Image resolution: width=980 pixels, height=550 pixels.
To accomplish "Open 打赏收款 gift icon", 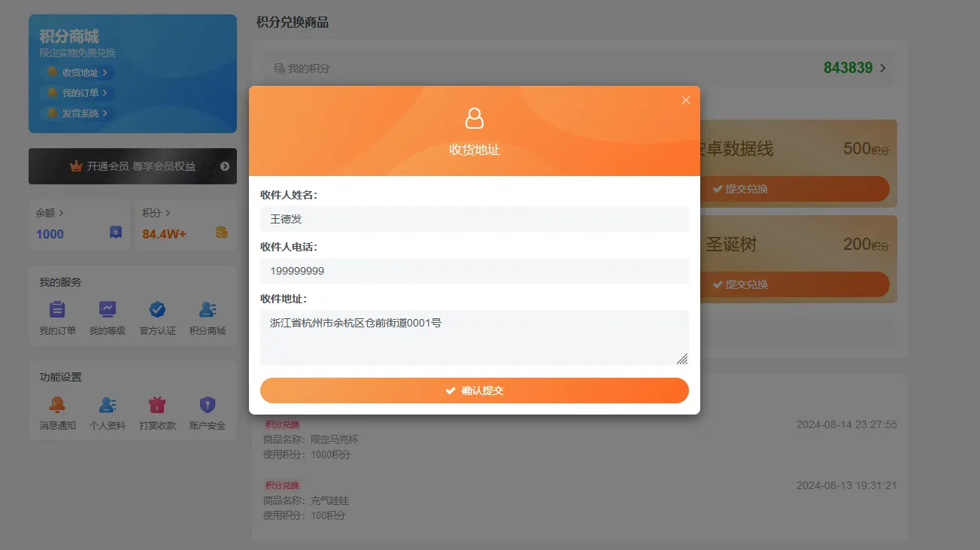I will click(x=157, y=405).
